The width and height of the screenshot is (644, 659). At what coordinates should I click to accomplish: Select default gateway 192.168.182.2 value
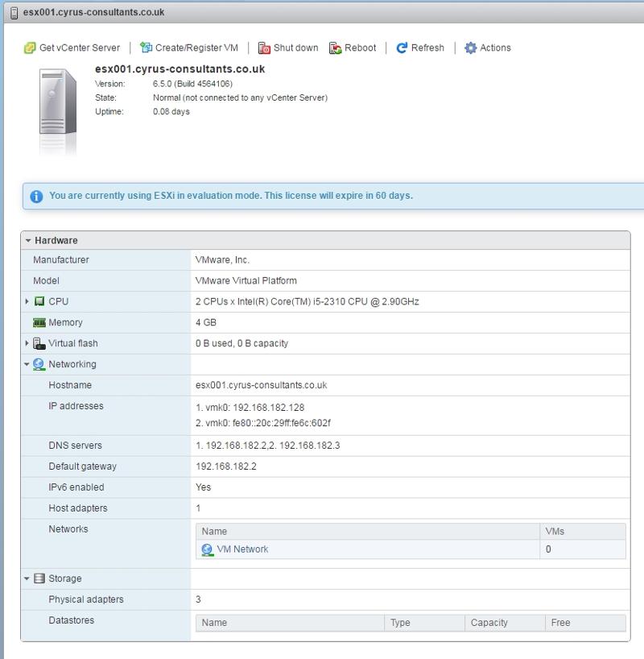(x=226, y=466)
